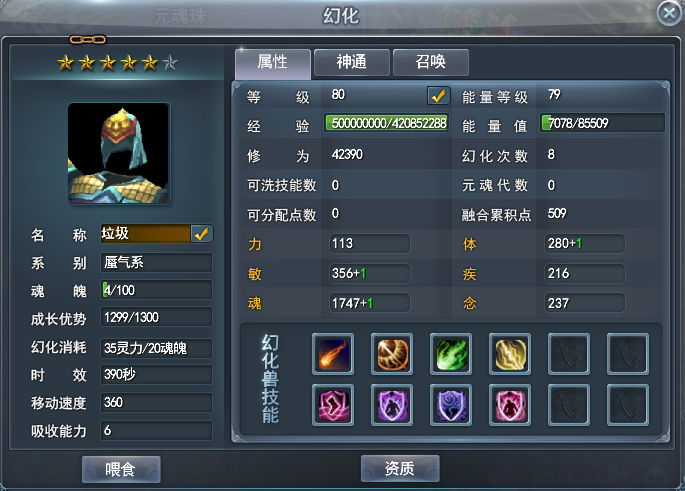Click the pink figure shield skill icon
Screen dimensions: 685x491
510,405
